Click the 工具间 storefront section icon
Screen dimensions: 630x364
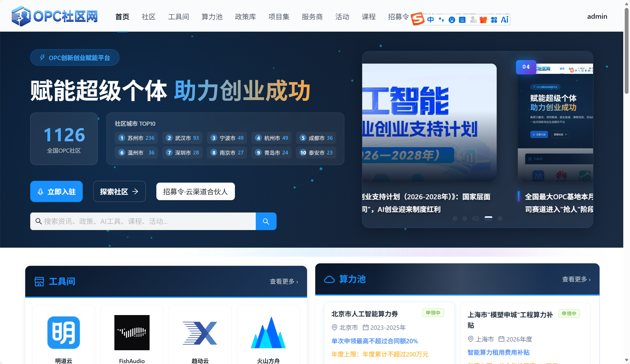tap(39, 281)
